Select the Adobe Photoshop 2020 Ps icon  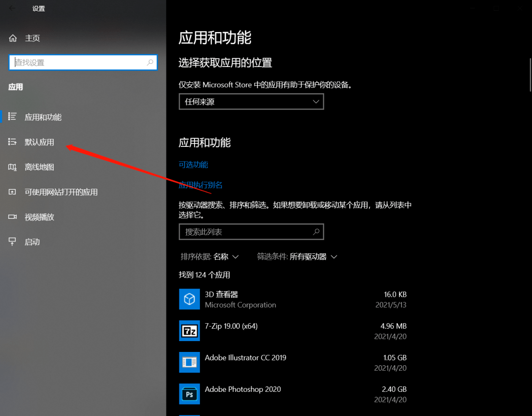[x=189, y=394]
